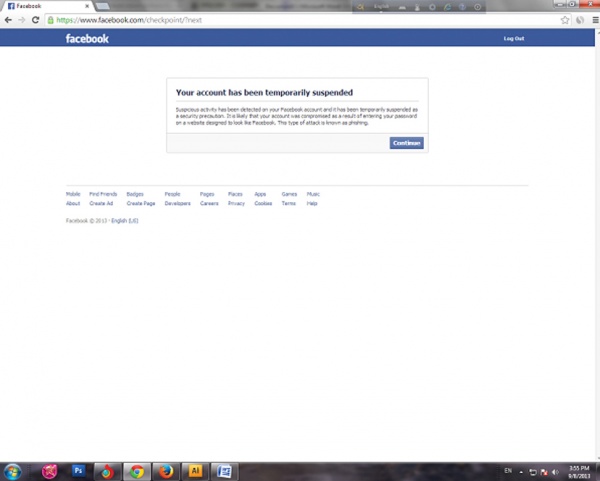Image resolution: width=600 pixels, height=481 pixels.
Task: Click the green padlock security icon
Action: (x=51, y=20)
